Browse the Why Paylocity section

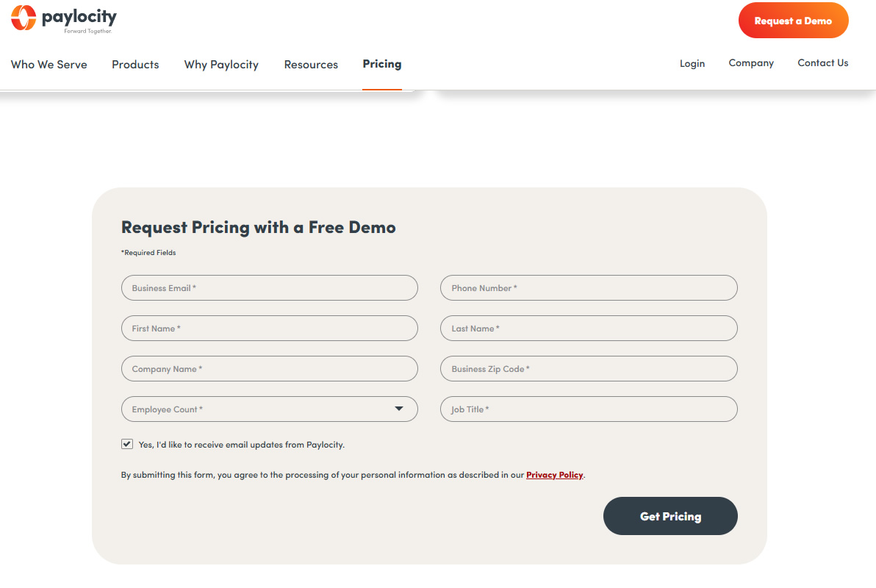coord(221,65)
